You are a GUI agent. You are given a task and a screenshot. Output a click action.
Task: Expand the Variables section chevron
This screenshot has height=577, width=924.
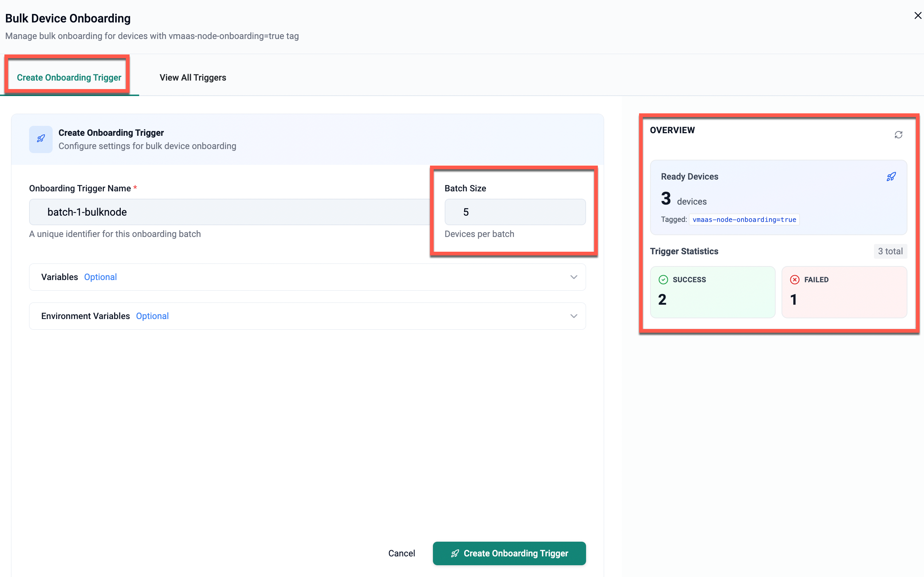[x=573, y=277]
